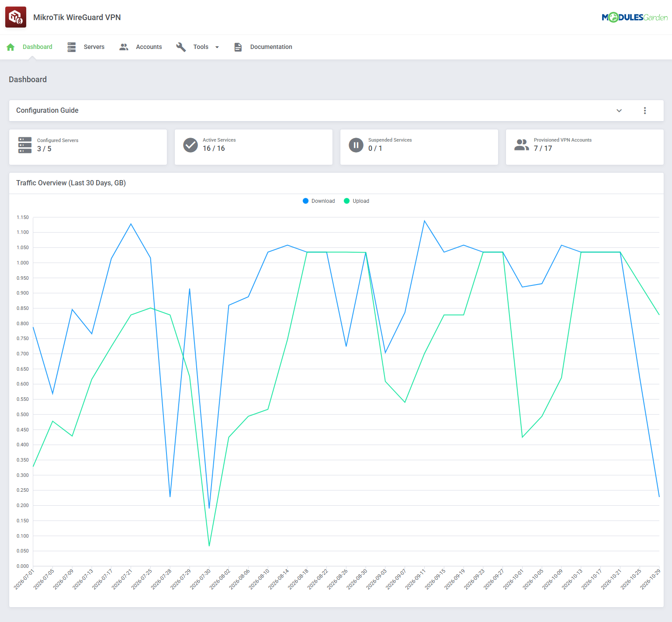Click the Upload low point at 2026-10-01
The image size is (672, 622).
pos(522,437)
